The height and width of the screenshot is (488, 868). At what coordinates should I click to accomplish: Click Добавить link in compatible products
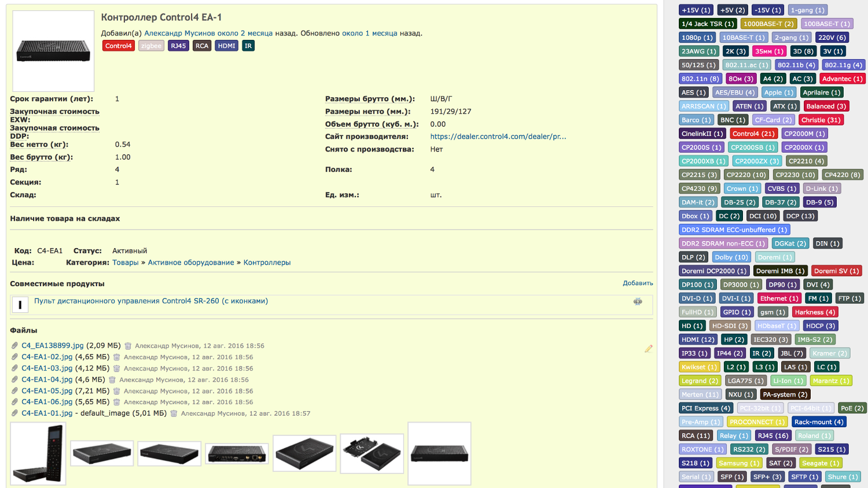[x=638, y=283]
